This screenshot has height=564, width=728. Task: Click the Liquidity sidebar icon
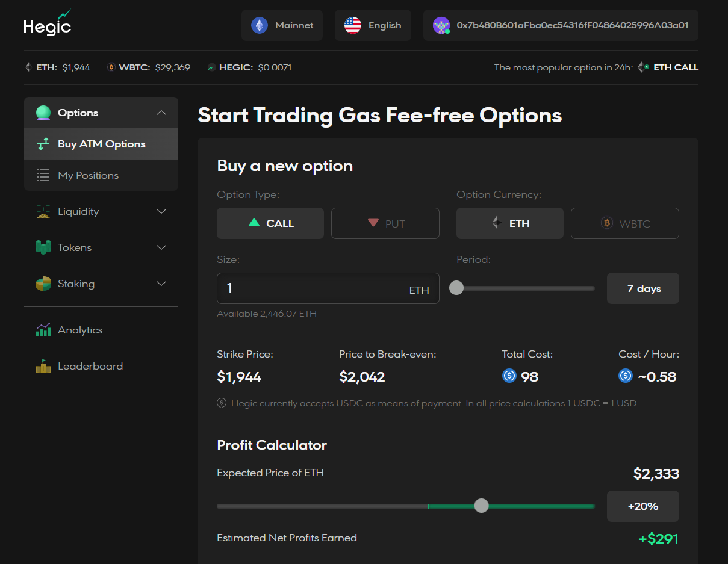pyautogui.click(x=43, y=211)
